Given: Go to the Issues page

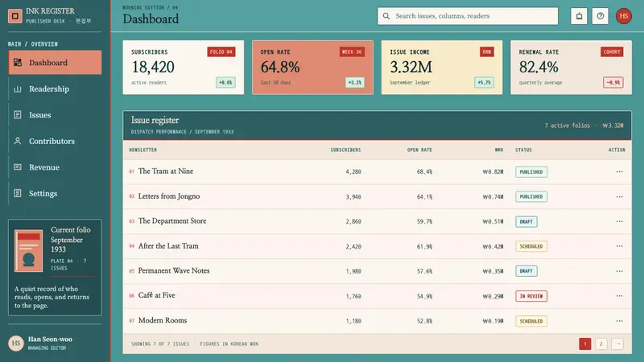Looking at the screenshot, I should [55, 115].
